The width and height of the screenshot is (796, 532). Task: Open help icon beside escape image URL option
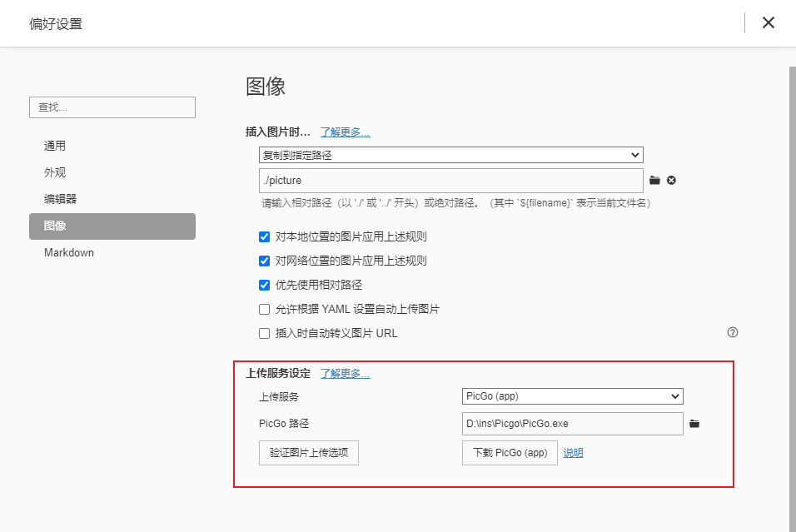pos(733,332)
